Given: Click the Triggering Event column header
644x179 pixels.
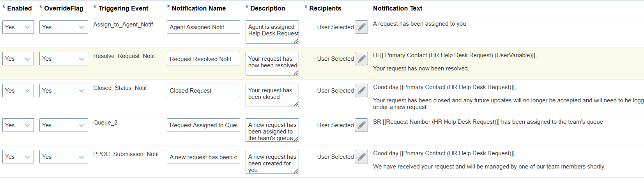Looking at the screenshot, I should 124,8.
